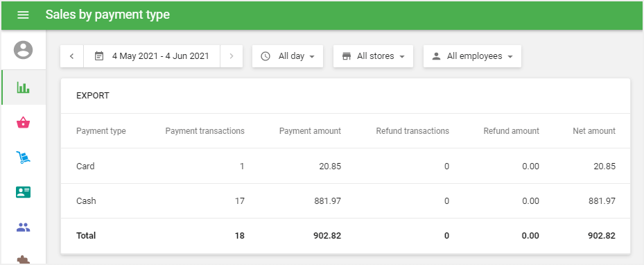Image resolution: width=644 pixels, height=265 pixels.
Task: Click the total net amount 902.82
Action: tap(602, 235)
